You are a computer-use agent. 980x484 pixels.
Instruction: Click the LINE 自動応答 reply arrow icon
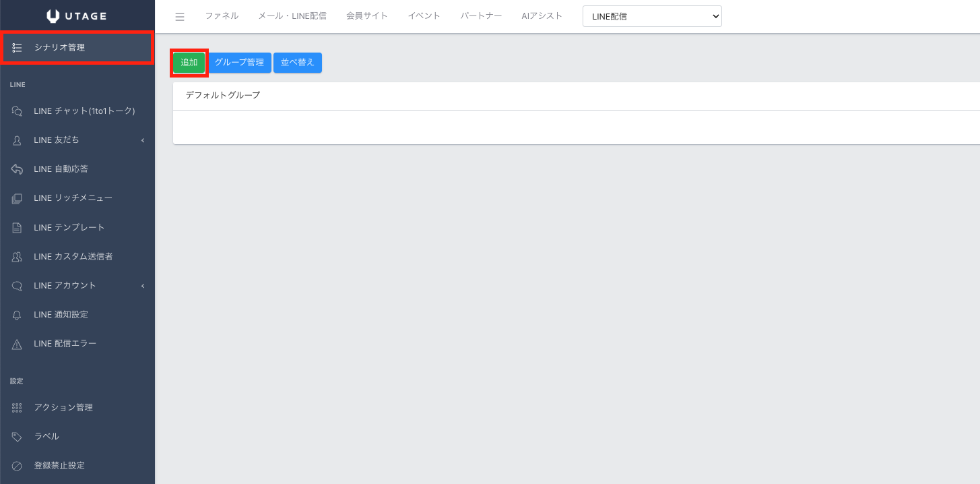[18, 169]
